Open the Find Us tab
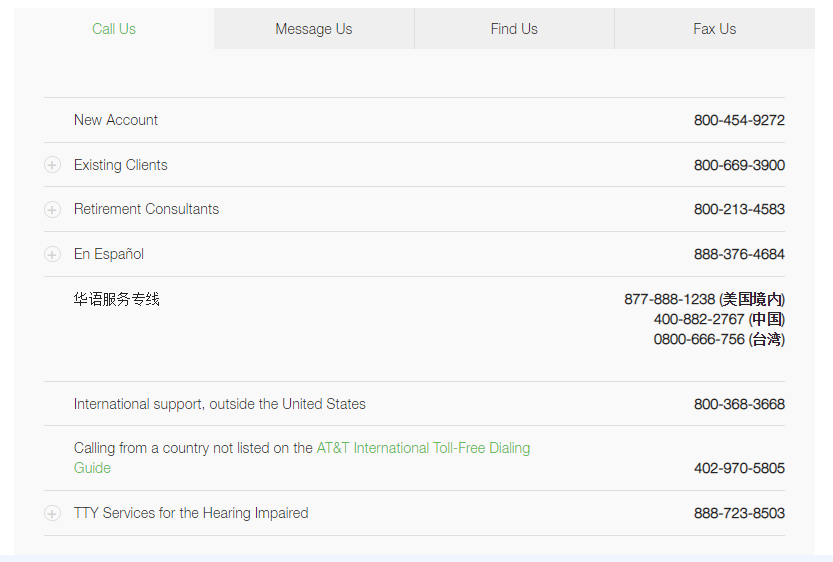This screenshot has height=562, width=833. 514,29
